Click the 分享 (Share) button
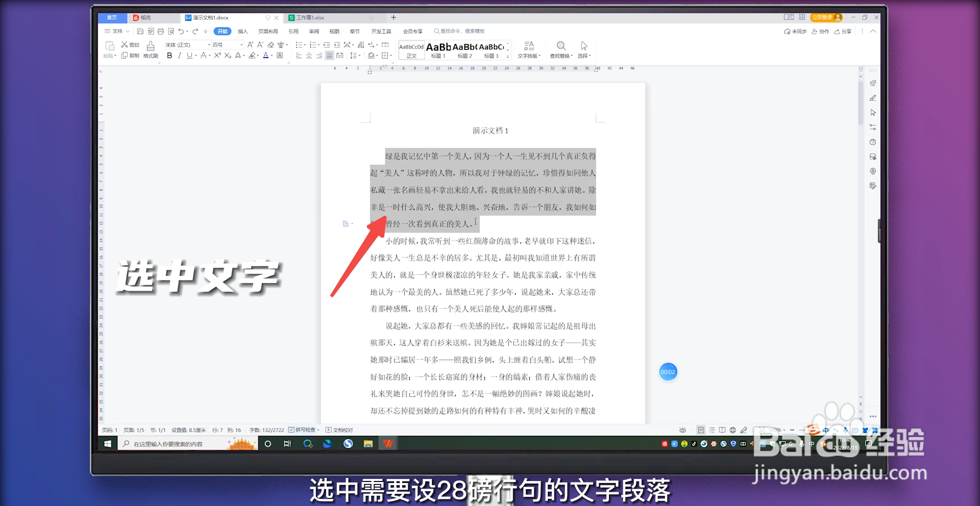The height and width of the screenshot is (506, 980). click(x=843, y=31)
